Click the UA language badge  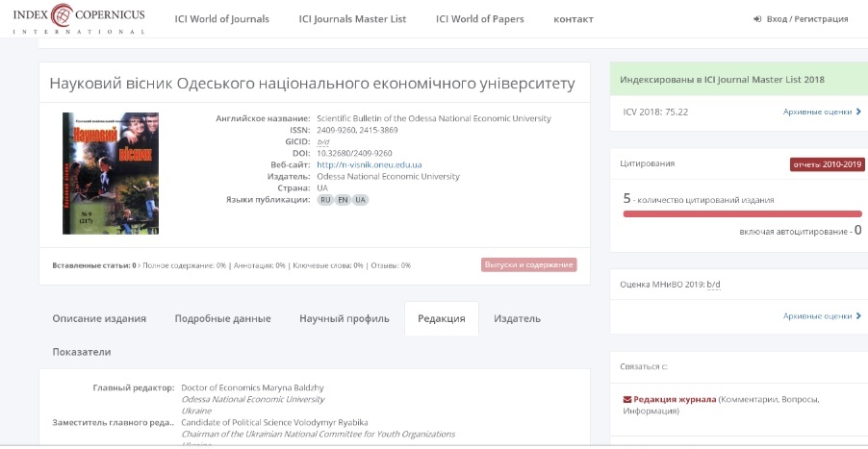tap(360, 200)
